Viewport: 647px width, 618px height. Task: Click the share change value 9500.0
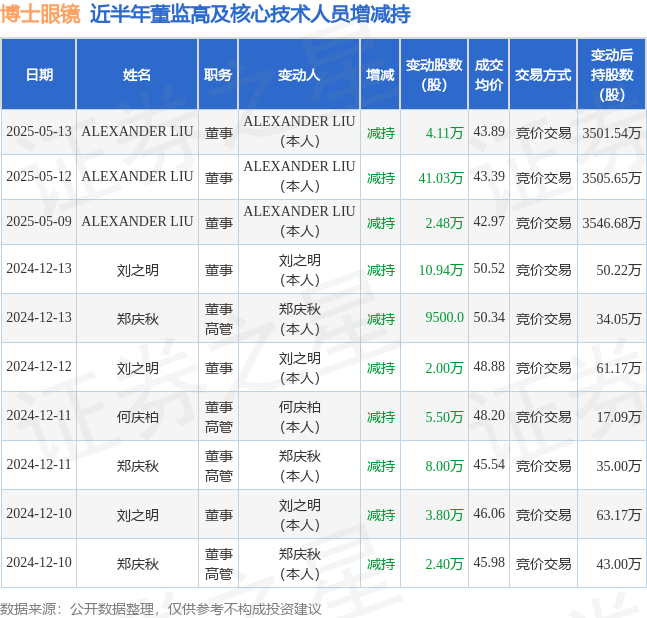coord(444,317)
